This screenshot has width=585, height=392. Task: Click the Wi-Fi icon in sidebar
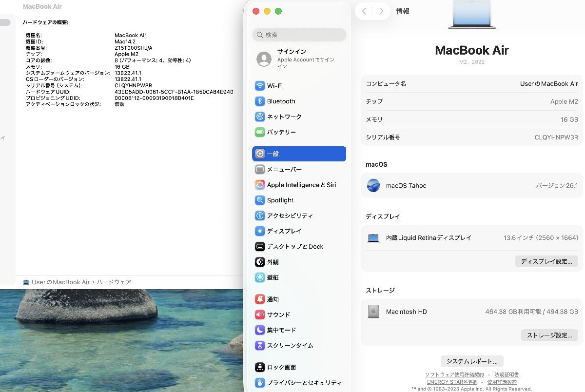[260, 86]
